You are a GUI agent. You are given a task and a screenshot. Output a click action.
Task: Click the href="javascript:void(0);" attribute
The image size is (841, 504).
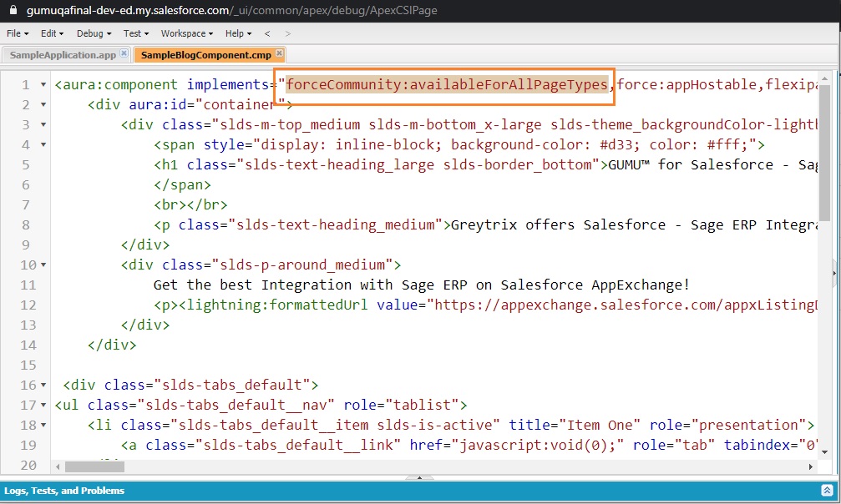pos(517,445)
